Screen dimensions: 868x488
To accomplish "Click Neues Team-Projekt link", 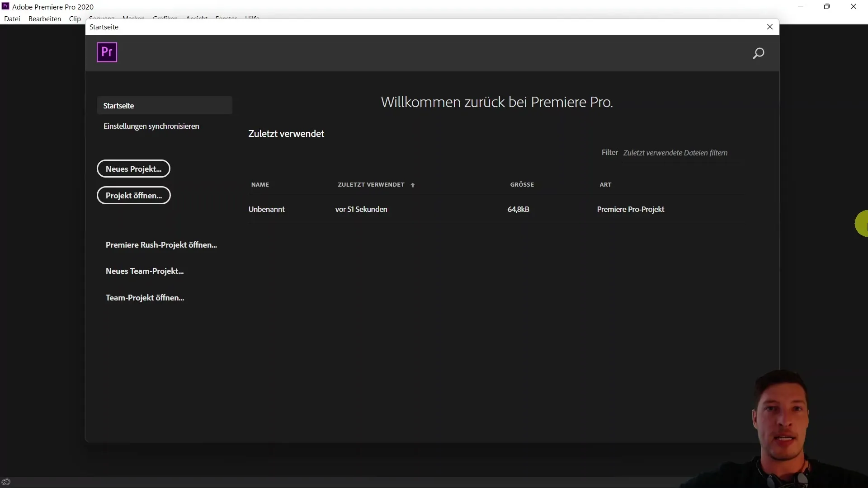I will [x=145, y=271].
